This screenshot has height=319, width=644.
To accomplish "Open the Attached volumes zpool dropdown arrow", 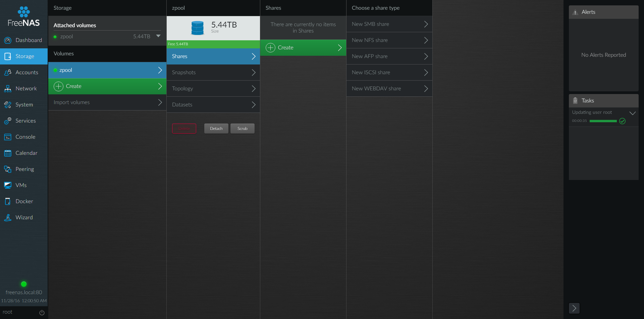I will click(158, 36).
